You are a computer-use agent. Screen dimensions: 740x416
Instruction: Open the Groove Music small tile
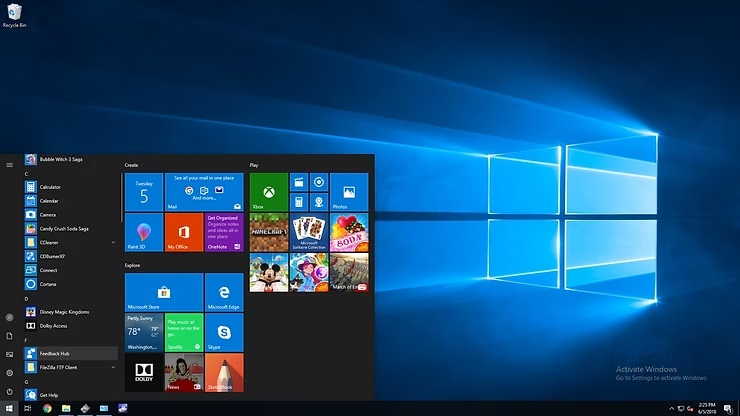(x=319, y=182)
